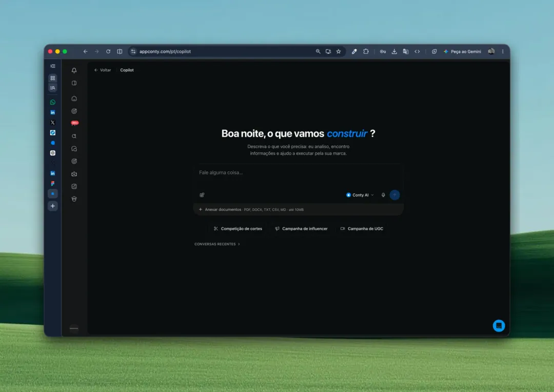This screenshot has height=392, width=554.
Task: Open the Extensions puzzle icon
Action: [x=366, y=52]
